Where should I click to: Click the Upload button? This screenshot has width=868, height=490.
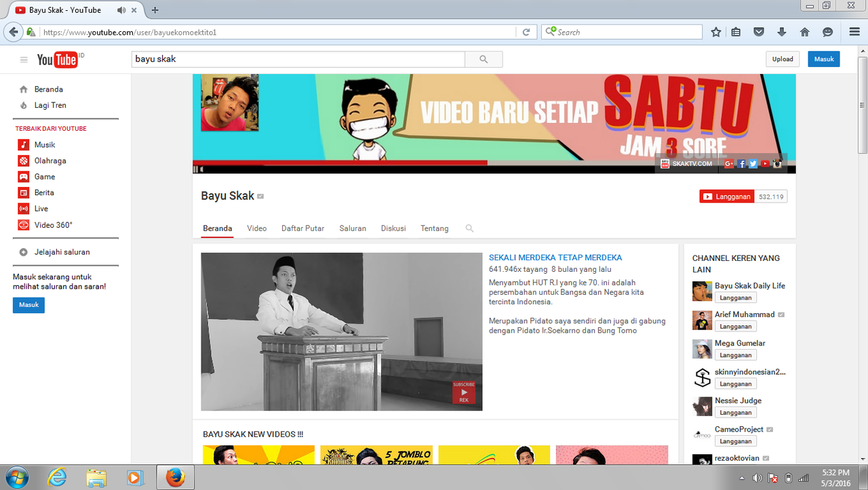(783, 59)
